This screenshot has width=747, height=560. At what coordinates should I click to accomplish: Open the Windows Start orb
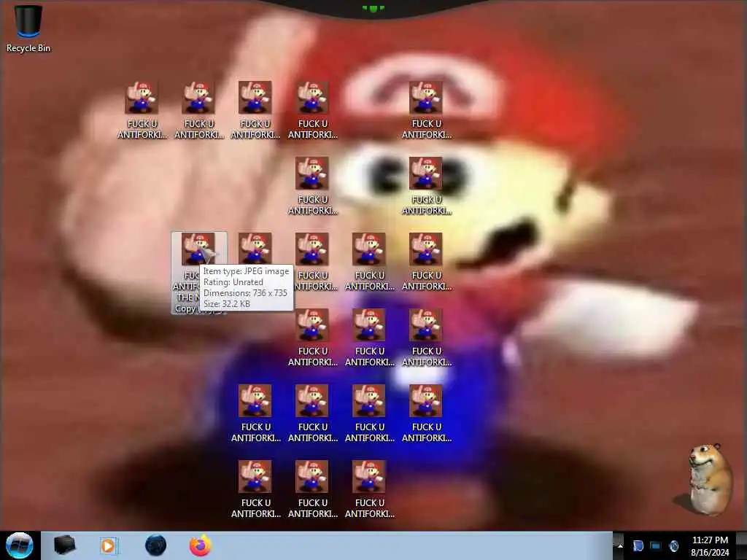pyautogui.click(x=20, y=545)
